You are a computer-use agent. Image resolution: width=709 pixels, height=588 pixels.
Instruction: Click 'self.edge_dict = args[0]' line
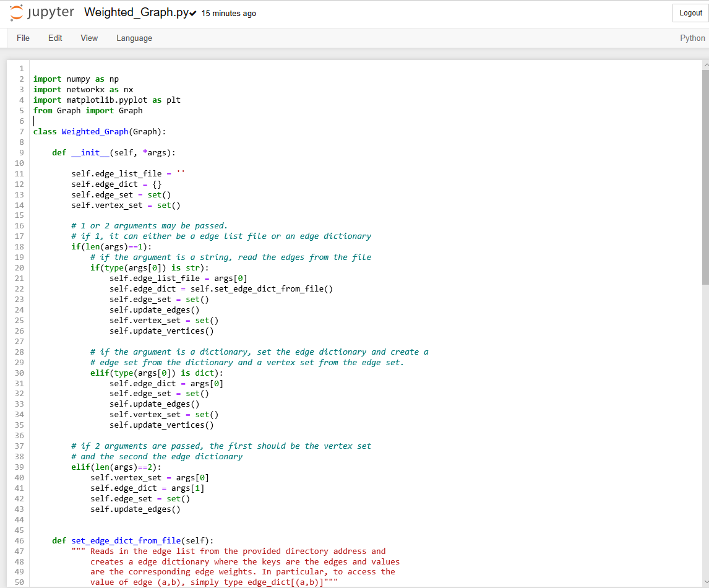click(166, 384)
